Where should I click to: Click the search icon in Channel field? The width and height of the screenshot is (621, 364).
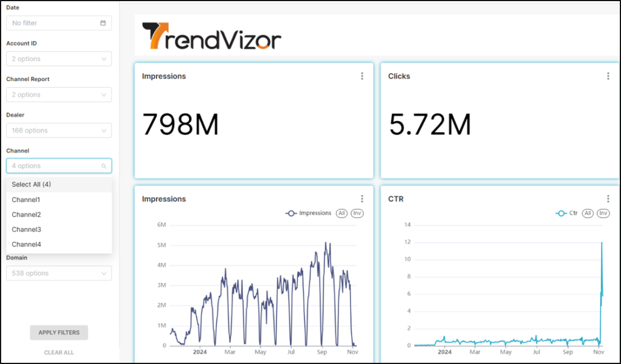click(104, 166)
